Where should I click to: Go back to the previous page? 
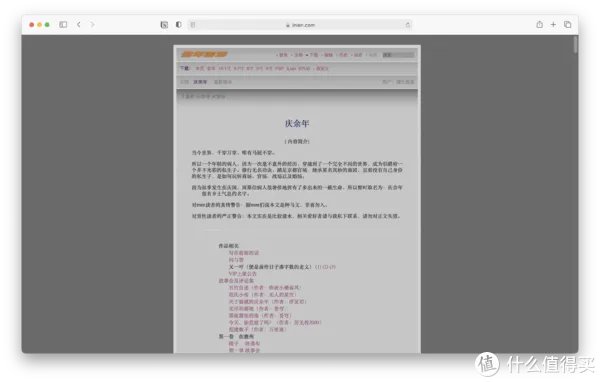click(79, 24)
